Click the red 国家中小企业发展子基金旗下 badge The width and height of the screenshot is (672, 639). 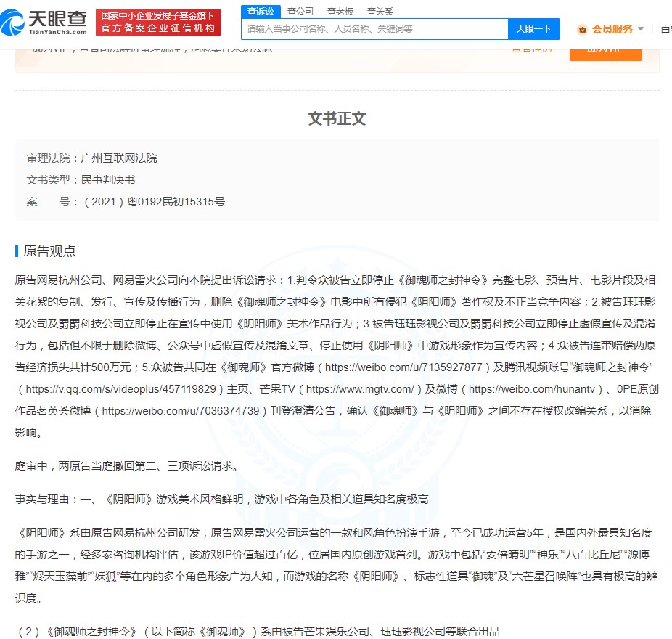pyautogui.click(x=158, y=23)
